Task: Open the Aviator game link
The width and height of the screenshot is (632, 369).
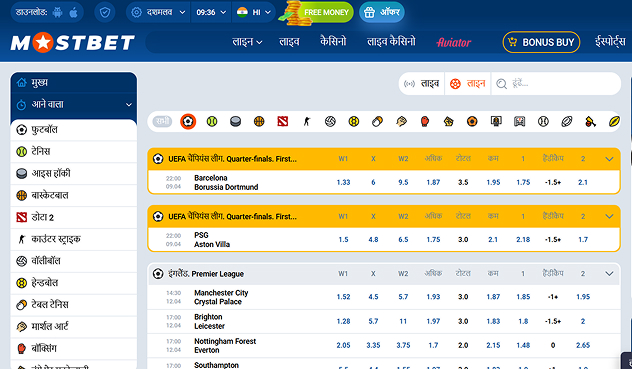Action: point(453,42)
